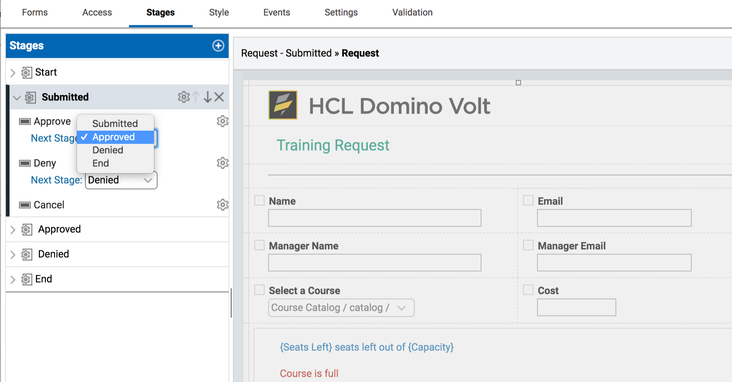Move Submitted stage down with arrow
The image size is (732, 382).
pyautogui.click(x=207, y=97)
